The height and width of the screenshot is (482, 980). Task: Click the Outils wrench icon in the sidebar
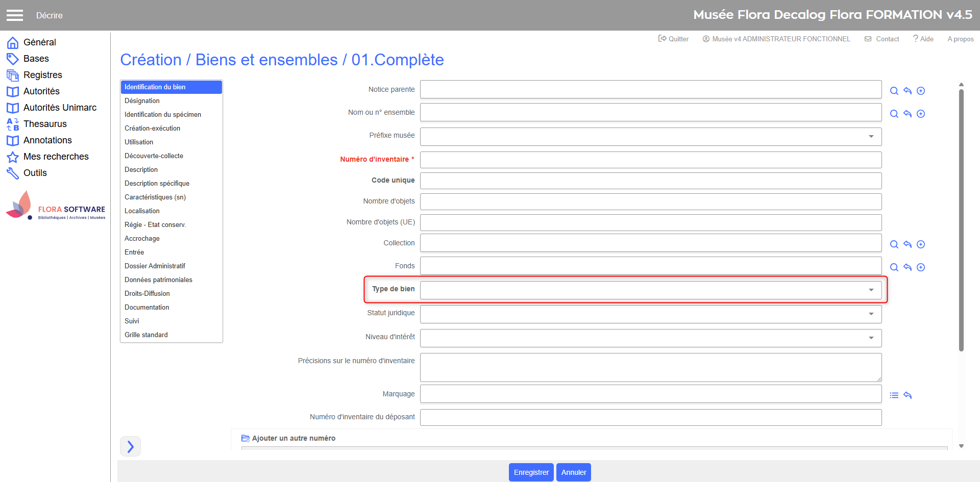coord(13,173)
